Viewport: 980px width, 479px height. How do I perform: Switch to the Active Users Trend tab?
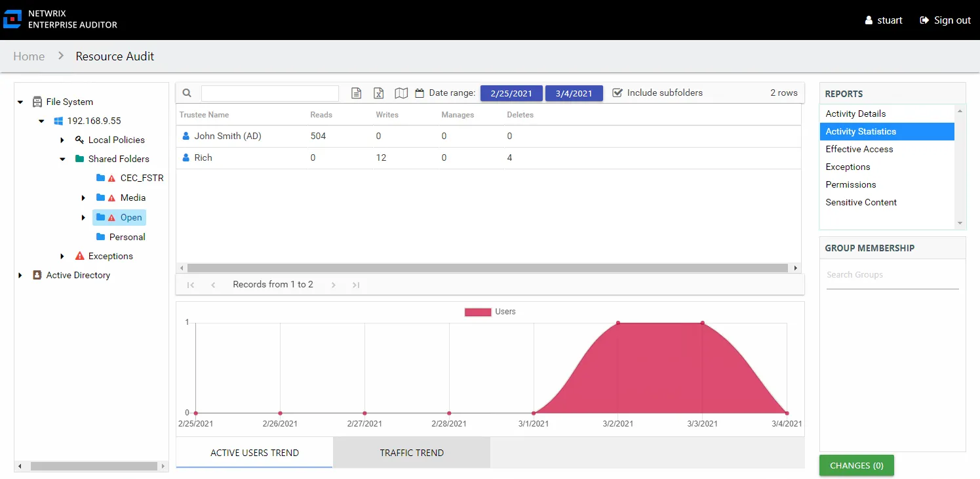point(254,453)
